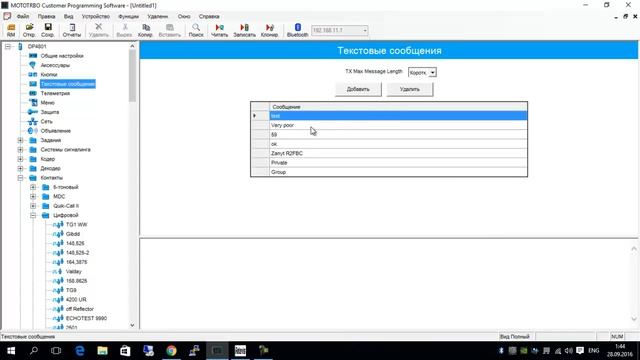Open the Окно menu

(184, 17)
